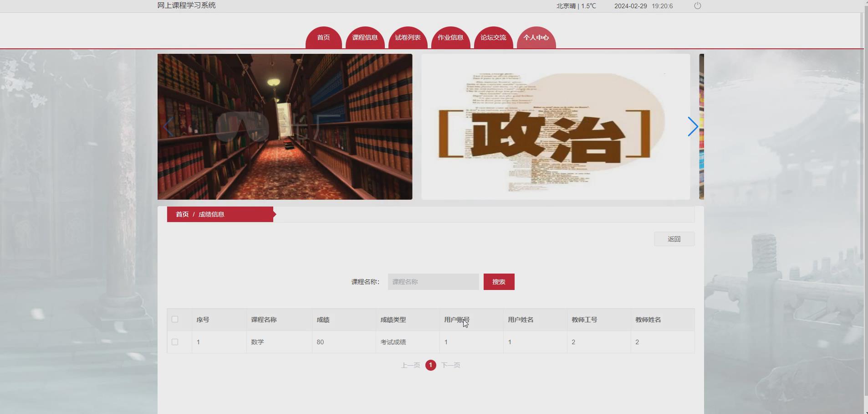
Task: Click 上一页 pagination link
Action: pos(410,365)
